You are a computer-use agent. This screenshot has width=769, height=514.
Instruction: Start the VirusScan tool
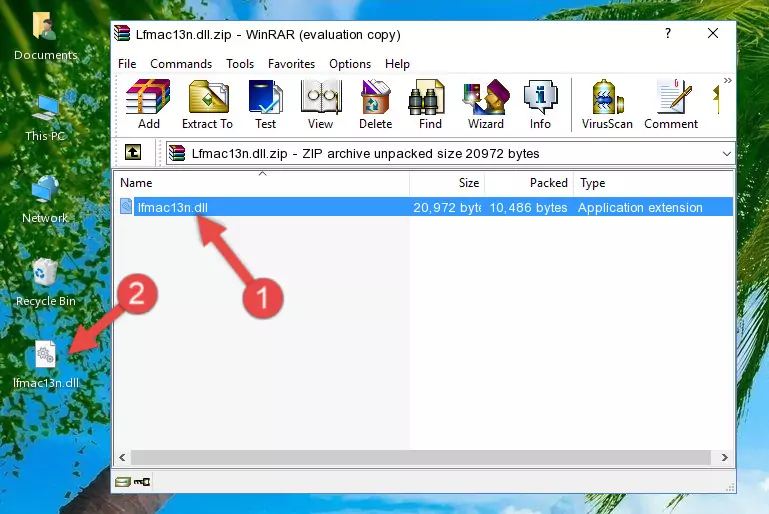[x=607, y=104]
